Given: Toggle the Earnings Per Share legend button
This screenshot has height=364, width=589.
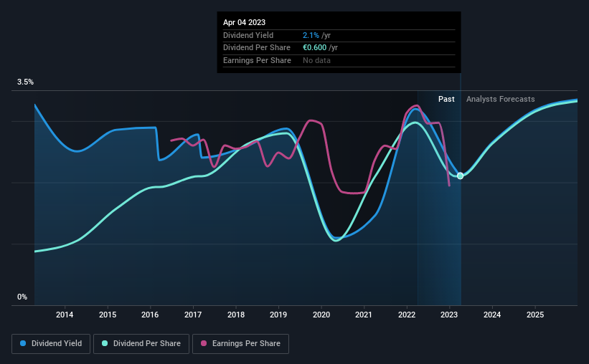Looking at the screenshot, I should (240, 344).
